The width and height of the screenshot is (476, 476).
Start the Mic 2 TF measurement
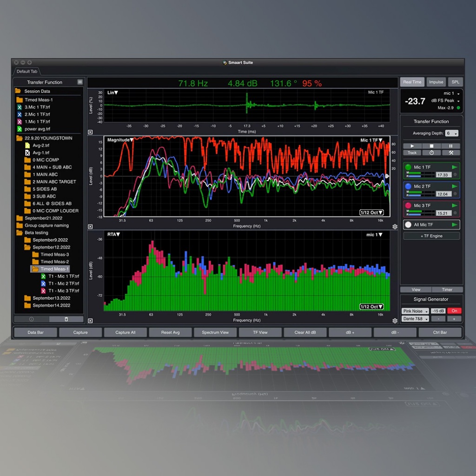point(454,186)
